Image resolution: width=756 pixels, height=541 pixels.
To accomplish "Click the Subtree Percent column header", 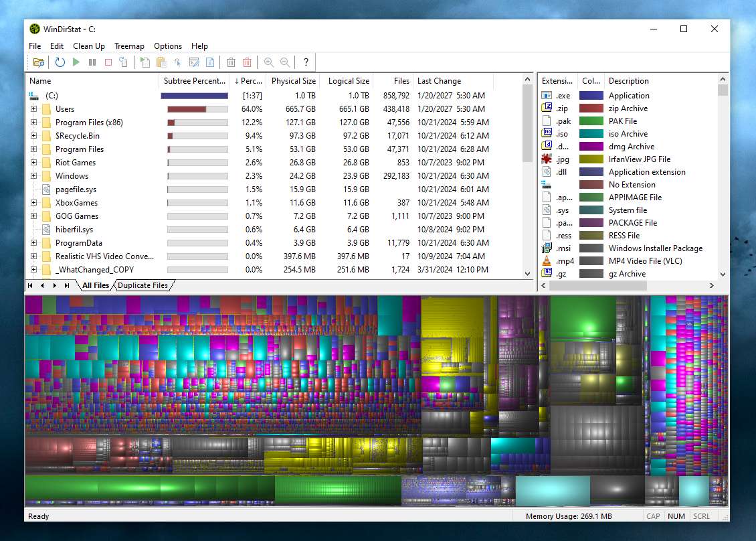I will tap(194, 81).
